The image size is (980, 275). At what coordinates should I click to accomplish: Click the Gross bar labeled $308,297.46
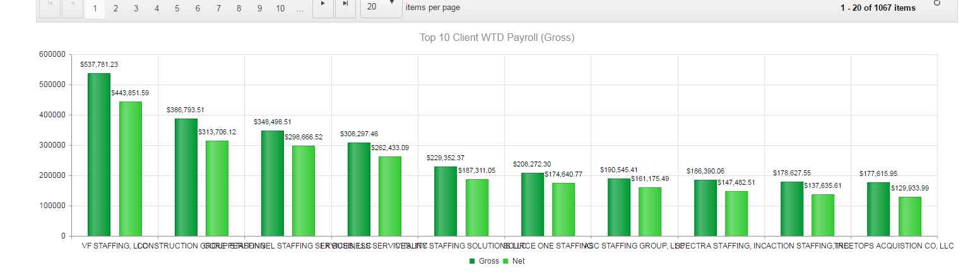[359, 189]
